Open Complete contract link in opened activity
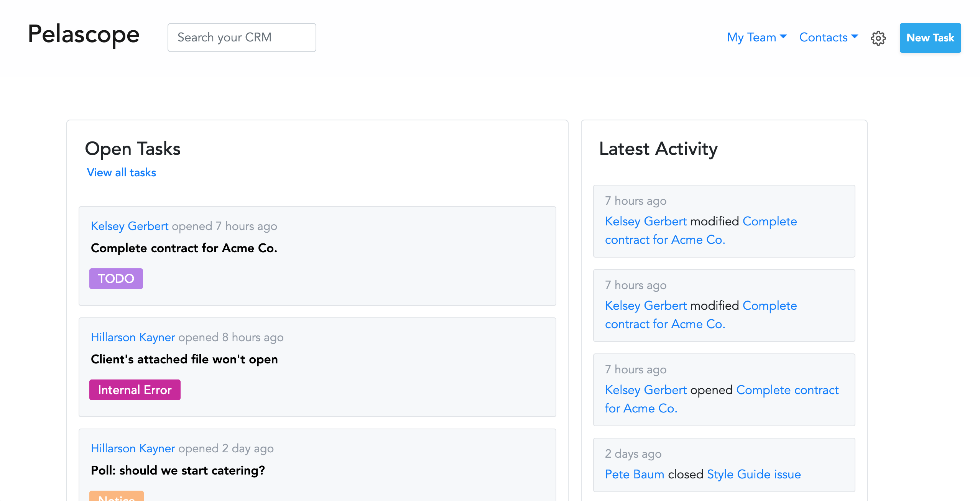 (787, 390)
